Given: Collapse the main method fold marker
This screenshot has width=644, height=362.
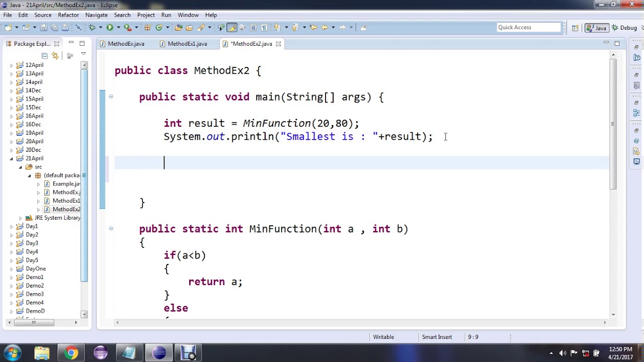Looking at the screenshot, I should tap(111, 97).
